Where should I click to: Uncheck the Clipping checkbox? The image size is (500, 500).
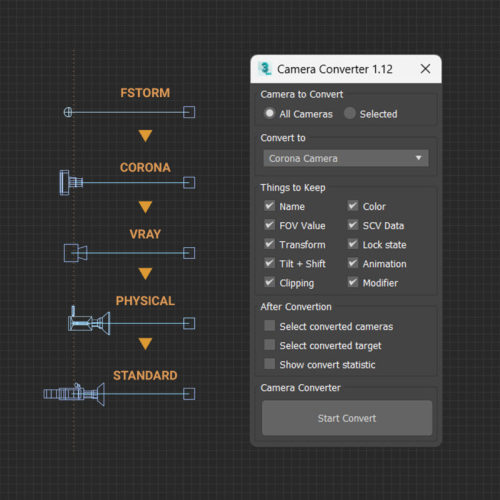(269, 282)
